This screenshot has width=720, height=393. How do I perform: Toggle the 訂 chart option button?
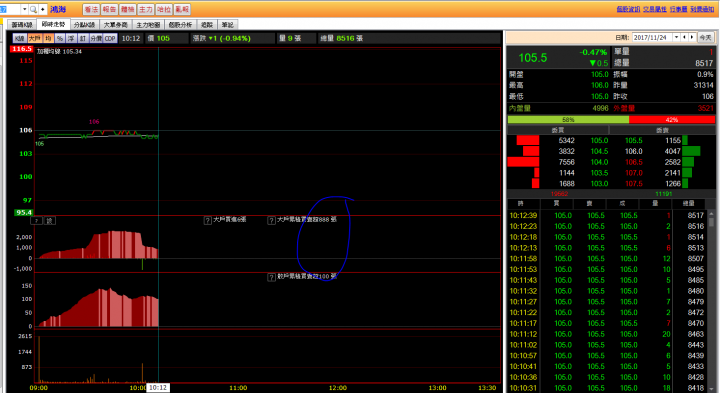83,39
